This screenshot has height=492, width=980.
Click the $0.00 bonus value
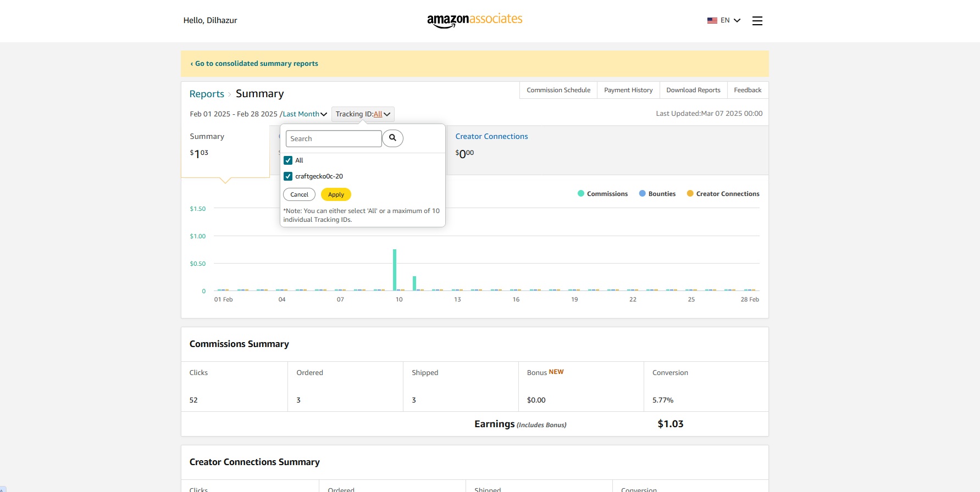tap(536, 400)
